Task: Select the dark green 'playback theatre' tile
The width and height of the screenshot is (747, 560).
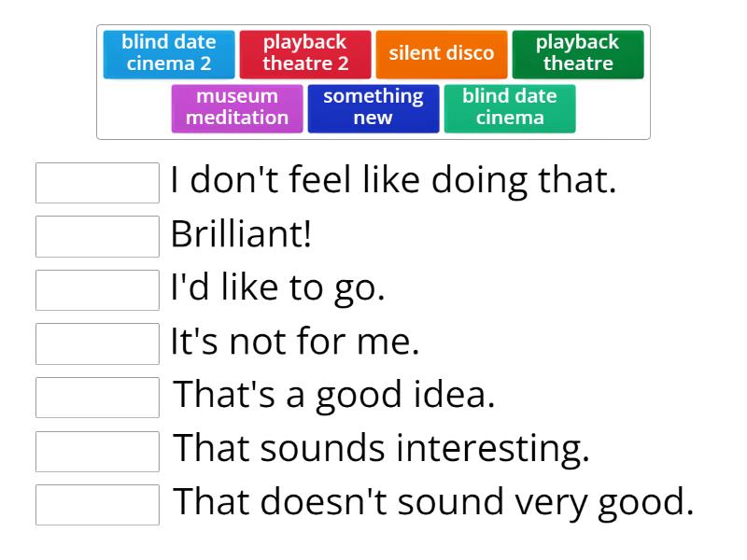Action: 578,54
